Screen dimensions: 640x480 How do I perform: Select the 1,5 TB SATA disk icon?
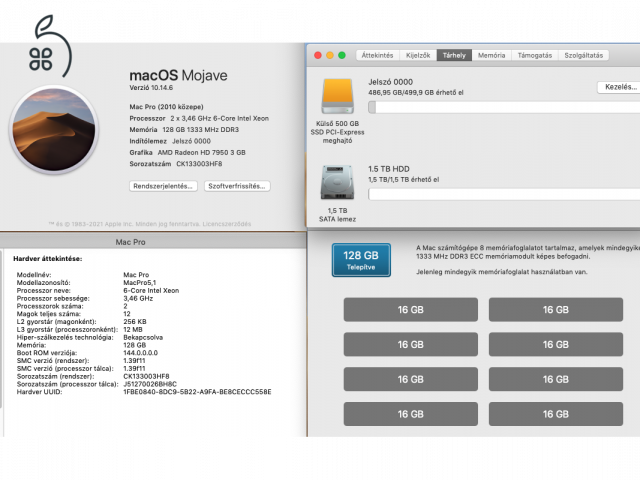pos(336,183)
